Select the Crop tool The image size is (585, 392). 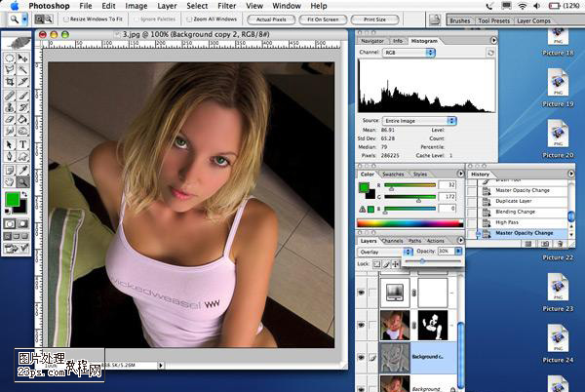pyautogui.click(x=10, y=81)
